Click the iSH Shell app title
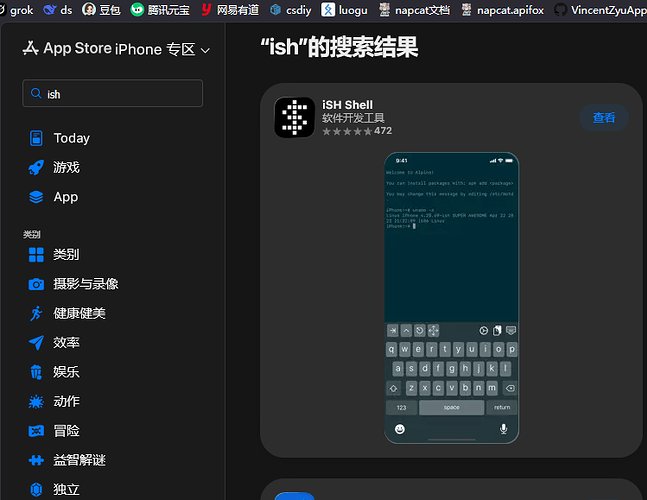This screenshot has width=647, height=500. (347, 105)
